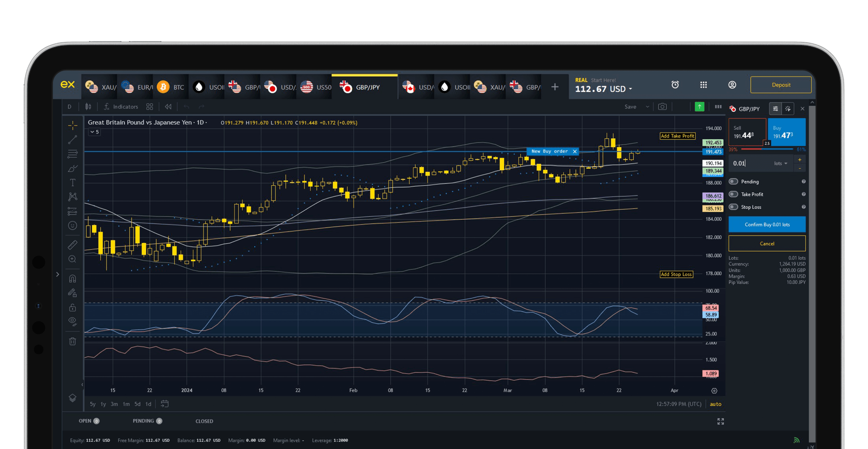868x449 pixels.
Task: Switch to the BTC instrument tab
Action: [x=170, y=87]
